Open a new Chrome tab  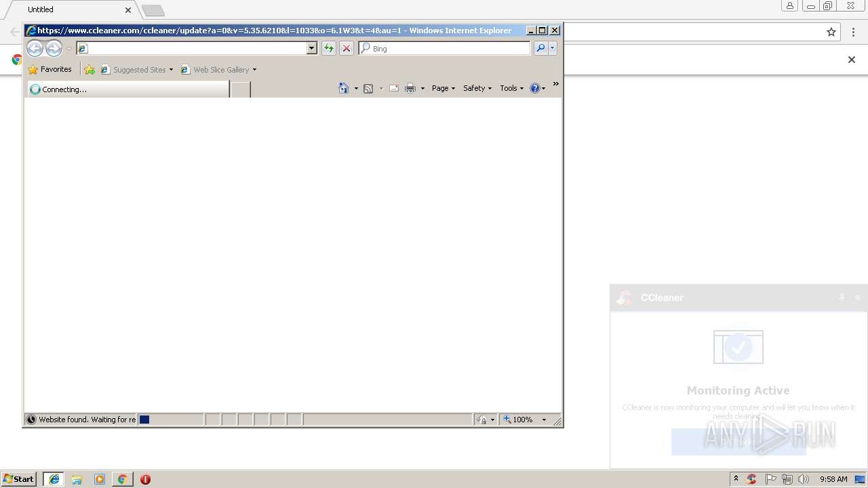153,10
